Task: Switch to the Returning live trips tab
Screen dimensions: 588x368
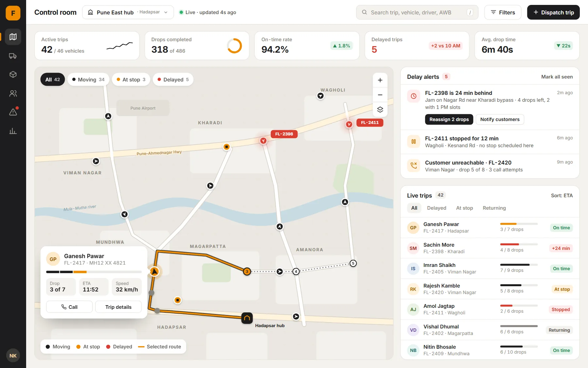Action: pyautogui.click(x=494, y=208)
